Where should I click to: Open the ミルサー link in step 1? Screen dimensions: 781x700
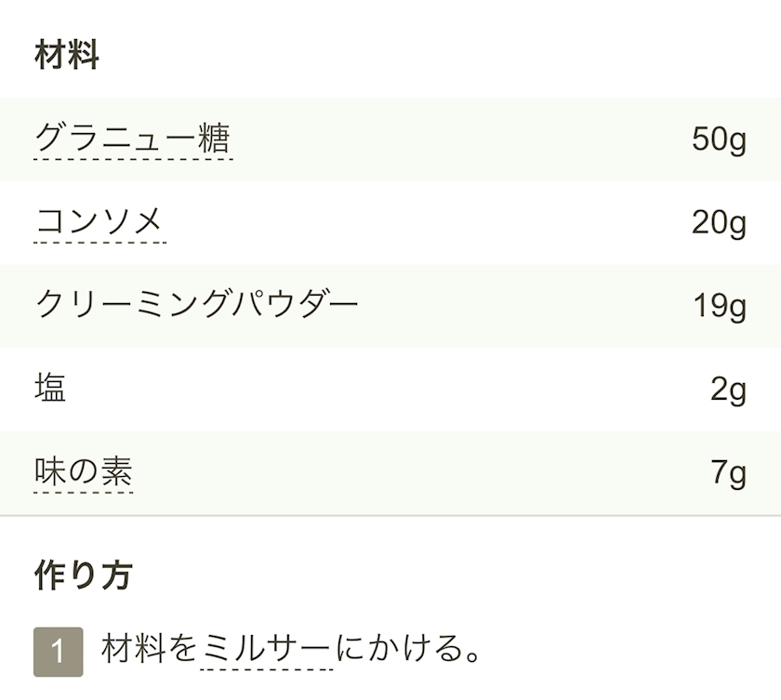267,649
